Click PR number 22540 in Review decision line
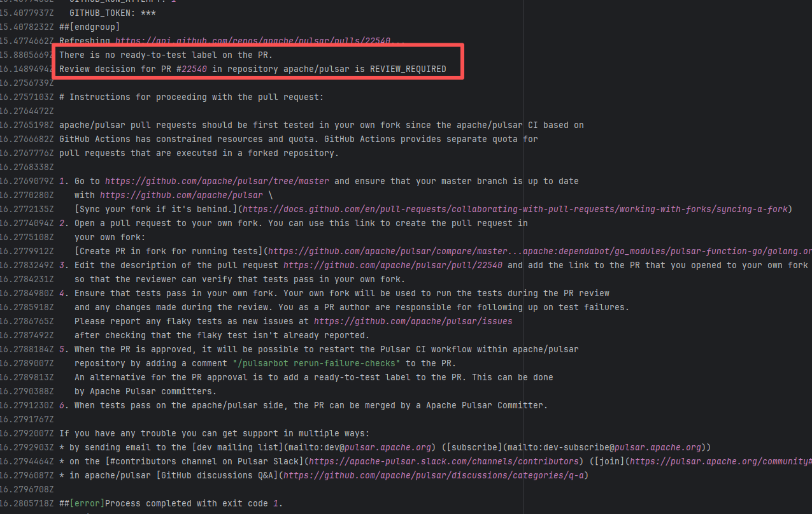 (x=194, y=69)
